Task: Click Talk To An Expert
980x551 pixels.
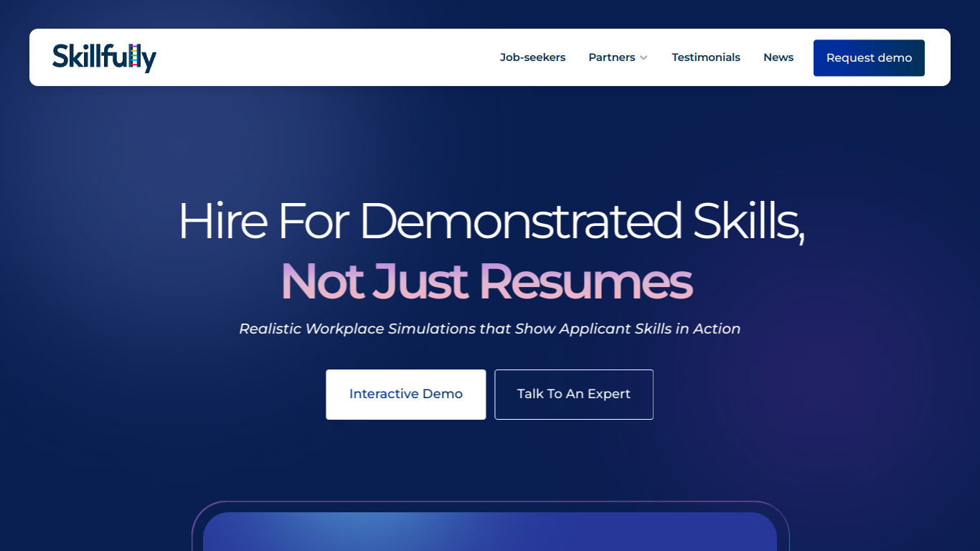Action: point(574,395)
